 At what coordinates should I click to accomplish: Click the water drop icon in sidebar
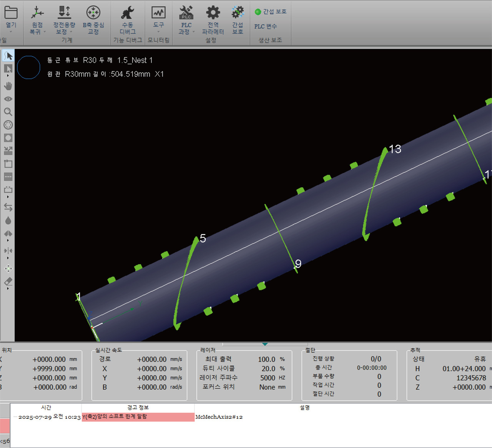point(8,220)
